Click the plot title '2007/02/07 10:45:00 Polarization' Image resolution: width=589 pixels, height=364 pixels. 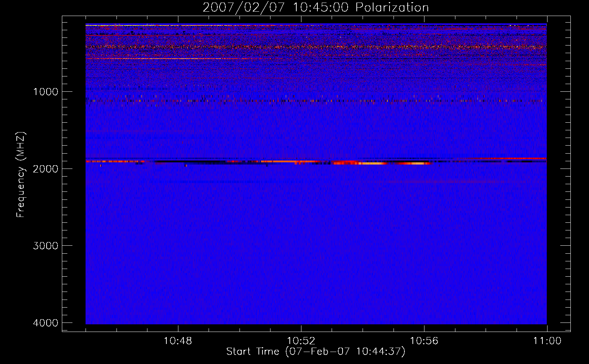click(x=316, y=8)
